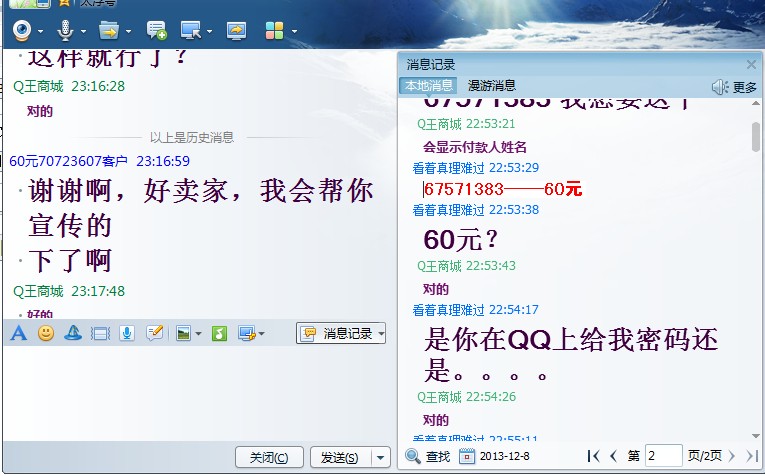Create a discussion group with chat plus icon
The image size is (765, 476).
(157, 31)
